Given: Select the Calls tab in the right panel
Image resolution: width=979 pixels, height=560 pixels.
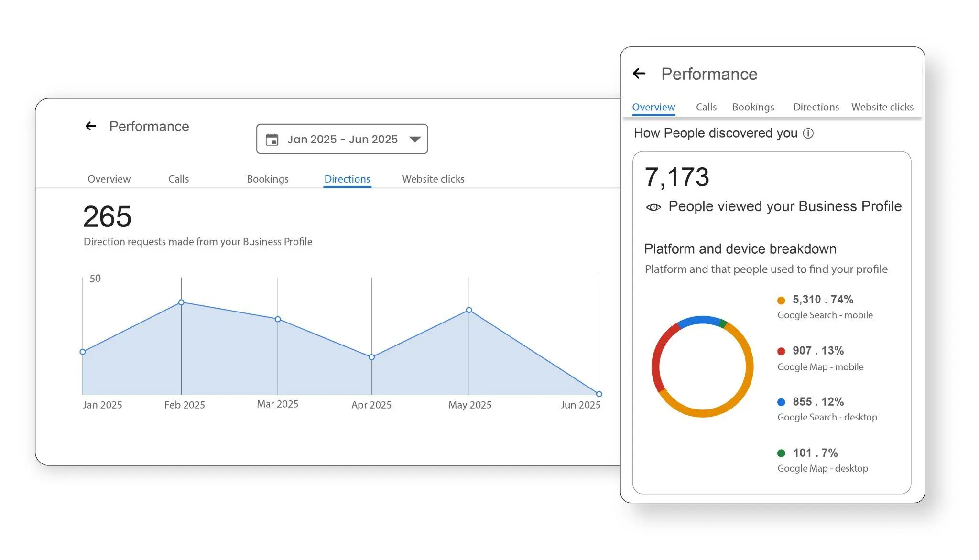Looking at the screenshot, I should click(x=706, y=107).
